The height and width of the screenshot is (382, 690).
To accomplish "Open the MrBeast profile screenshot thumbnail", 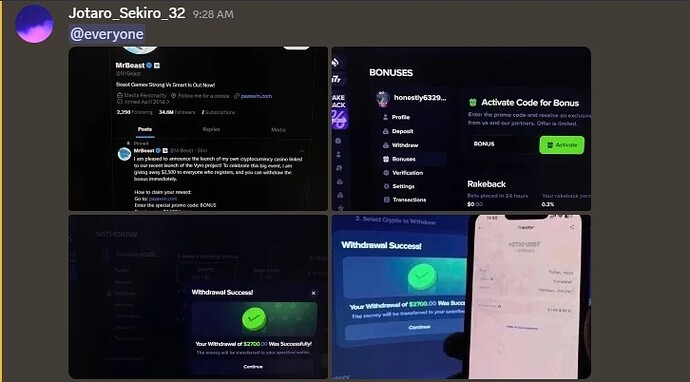I will click(198, 129).
